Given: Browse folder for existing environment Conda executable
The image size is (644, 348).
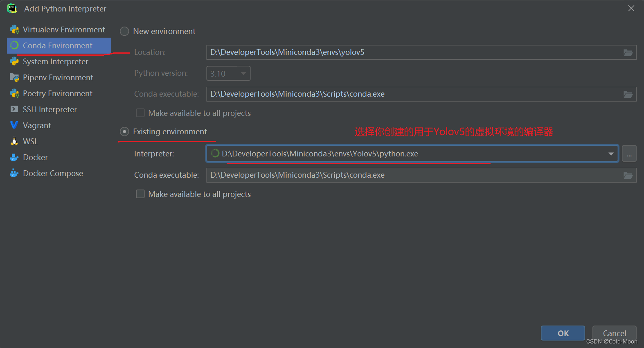Looking at the screenshot, I should 628,175.
